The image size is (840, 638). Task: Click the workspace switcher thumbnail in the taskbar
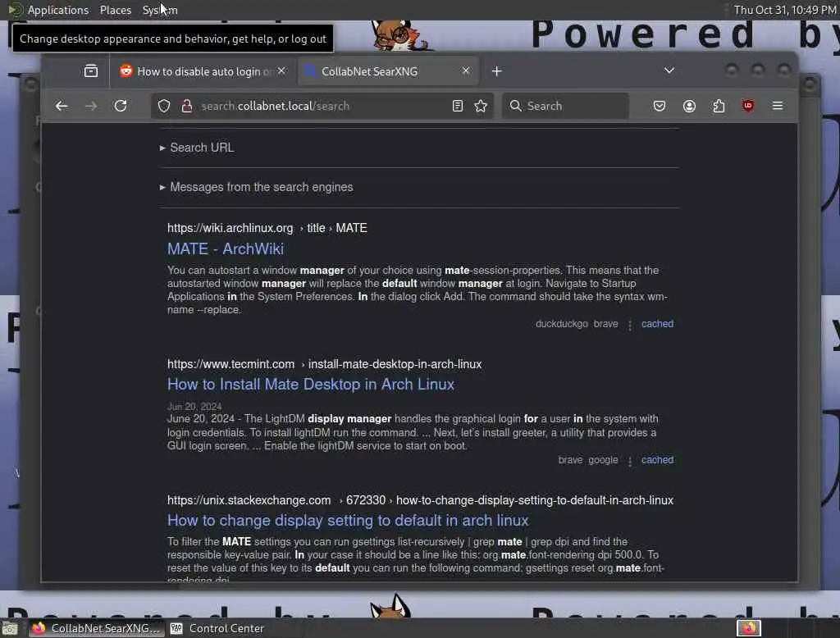click(x=749, y=628)
